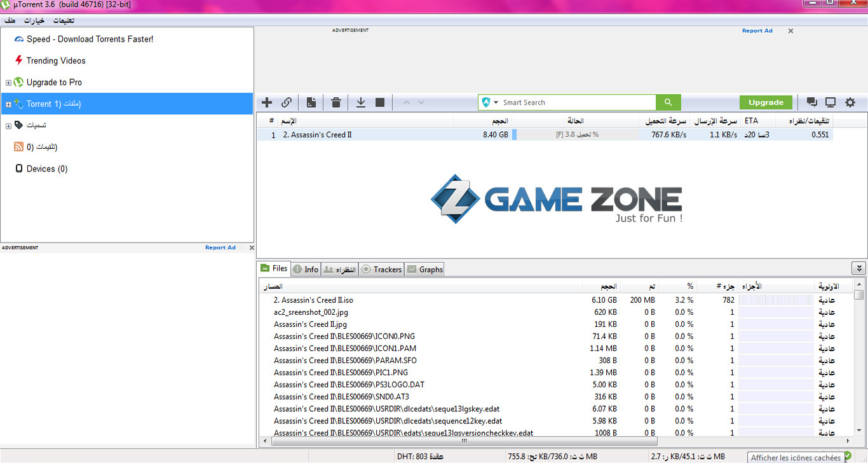868x463 pixels.
Task: Click the Assassin's Creed II download progress bar
Action: tap(575, 135)
